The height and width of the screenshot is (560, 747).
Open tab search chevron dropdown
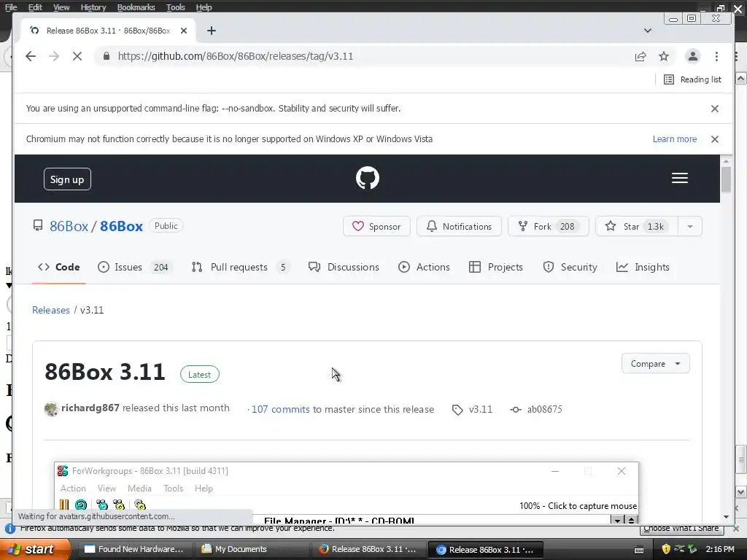(x=648, y=31)
